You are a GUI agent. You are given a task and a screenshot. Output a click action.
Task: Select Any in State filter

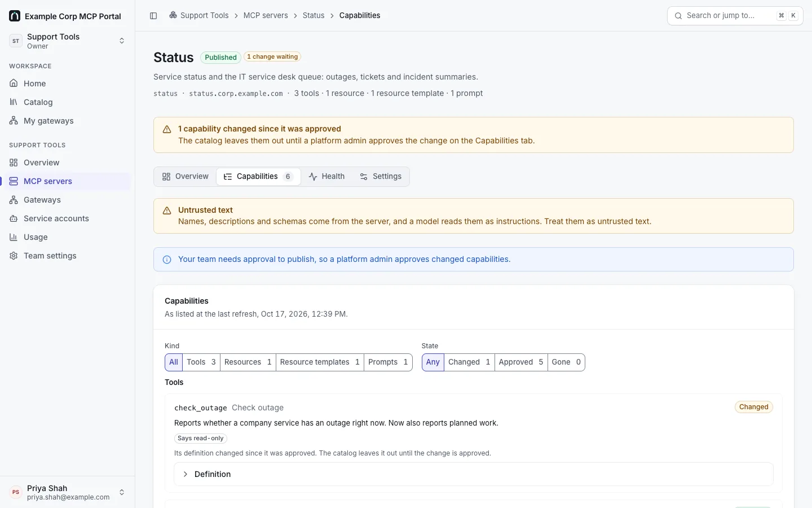(433, 362)
